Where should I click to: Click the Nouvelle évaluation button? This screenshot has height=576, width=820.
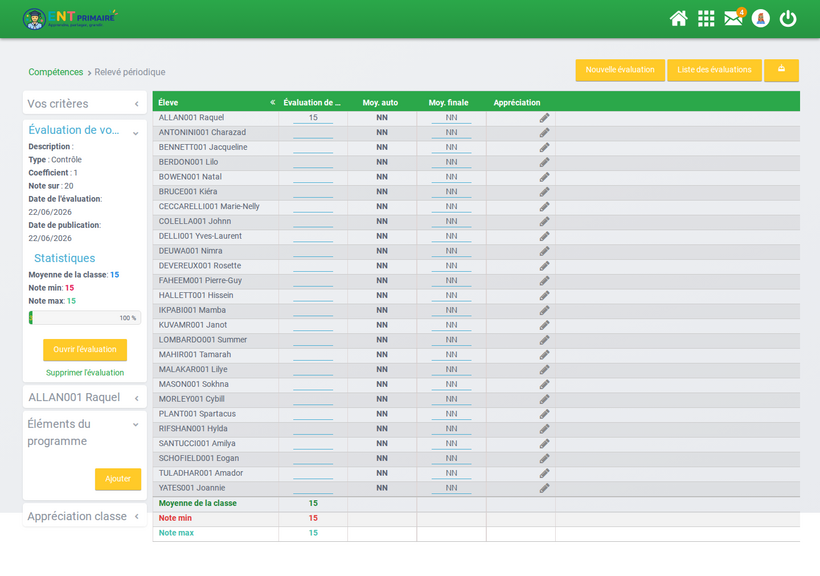[x=620, y=70]
